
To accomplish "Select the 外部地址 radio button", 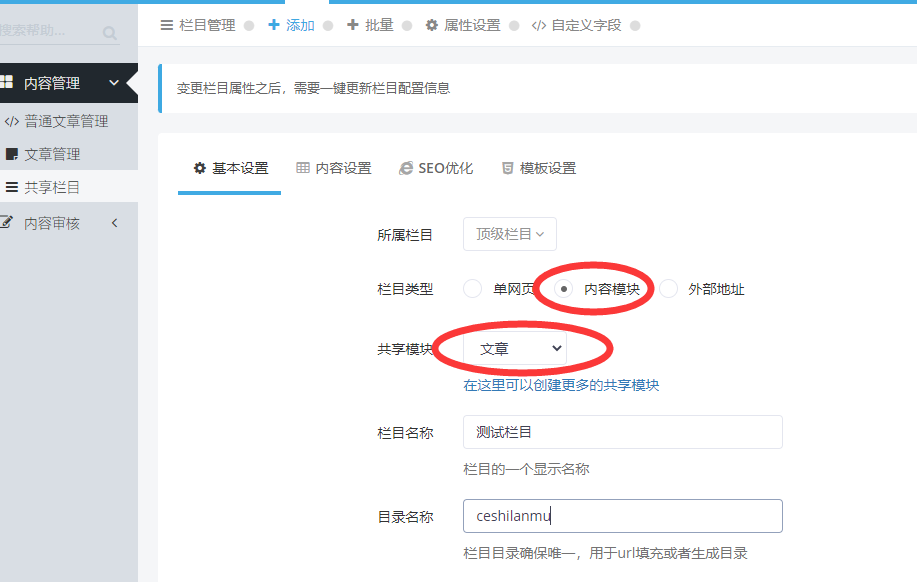I will (668, 288).
